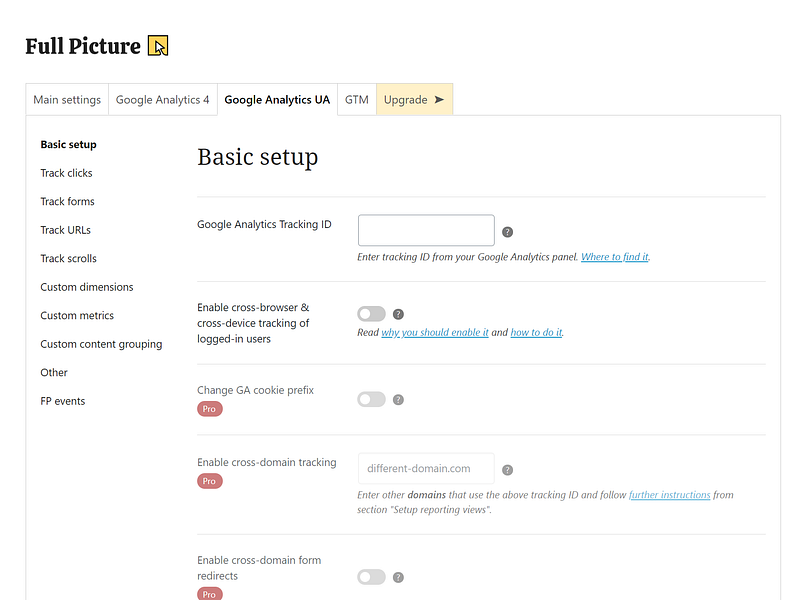Follow the 'Where to find it' link

click(615, 257)
